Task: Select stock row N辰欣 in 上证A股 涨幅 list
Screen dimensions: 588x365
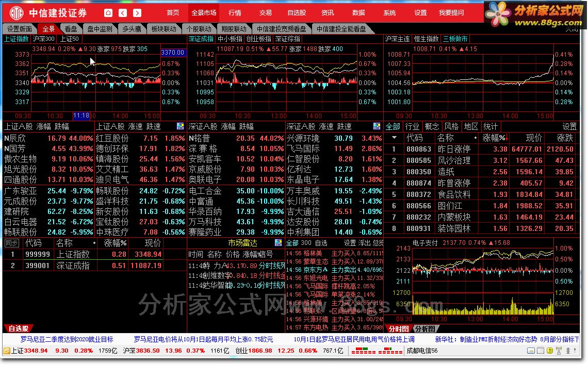Action: pos(48,138)
